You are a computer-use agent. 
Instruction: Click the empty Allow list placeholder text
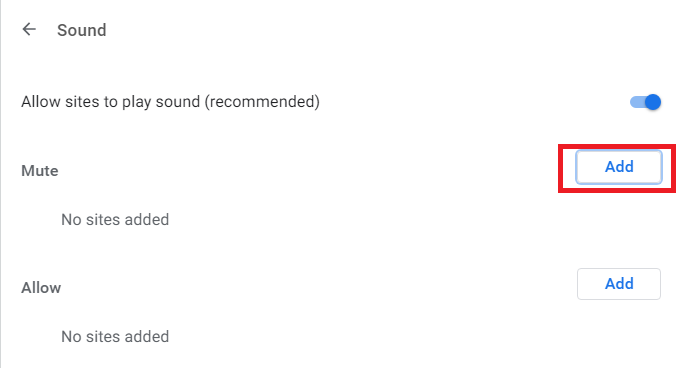[x=115, y=336]
